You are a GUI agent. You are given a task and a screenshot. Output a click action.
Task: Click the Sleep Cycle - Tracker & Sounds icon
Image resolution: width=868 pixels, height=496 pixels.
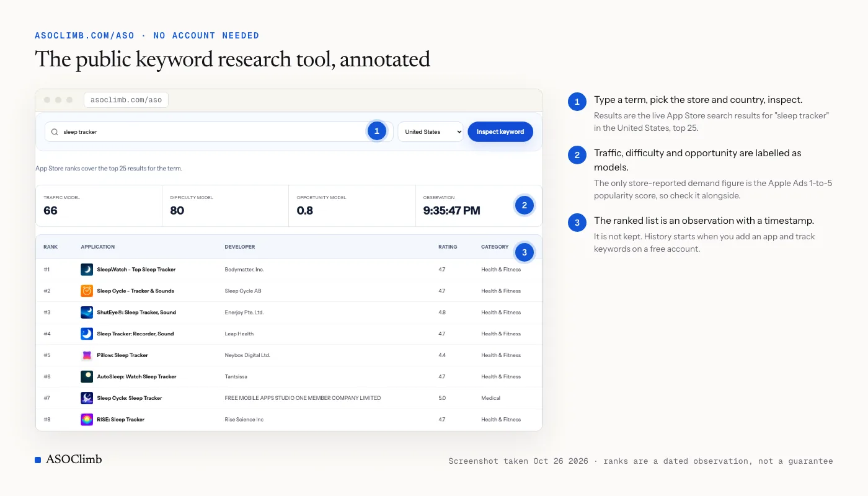[x=87, y=291]
